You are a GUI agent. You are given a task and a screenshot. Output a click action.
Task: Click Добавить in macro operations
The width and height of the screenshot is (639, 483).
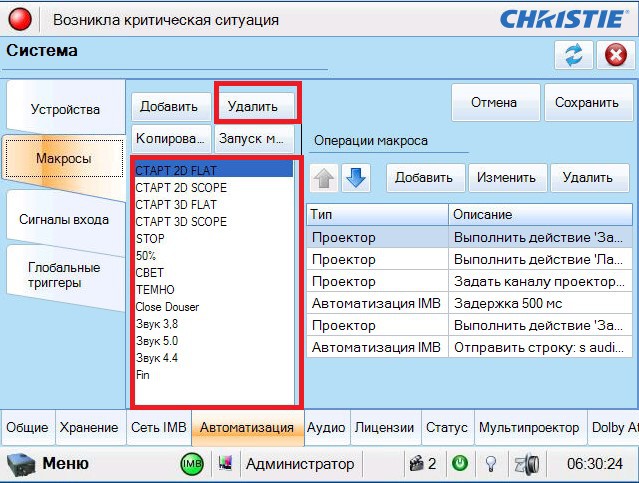coord(424,178)
